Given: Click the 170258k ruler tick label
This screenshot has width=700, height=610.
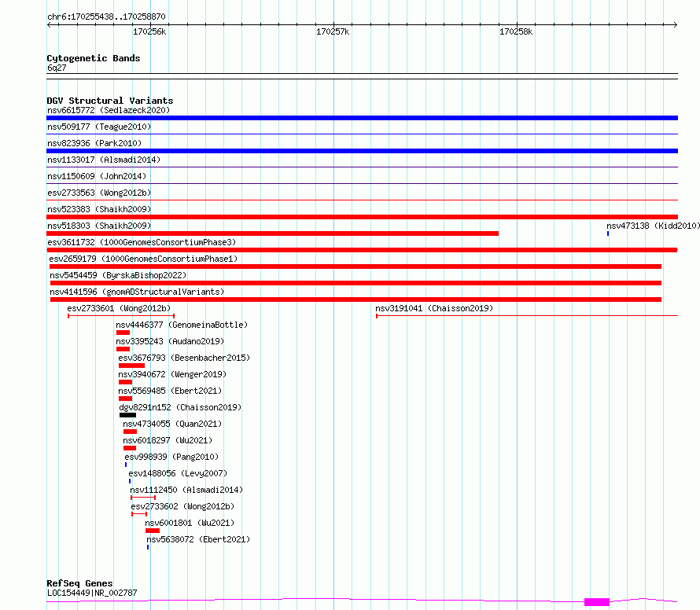Looking at the screenshot, I should pos(516,31).
